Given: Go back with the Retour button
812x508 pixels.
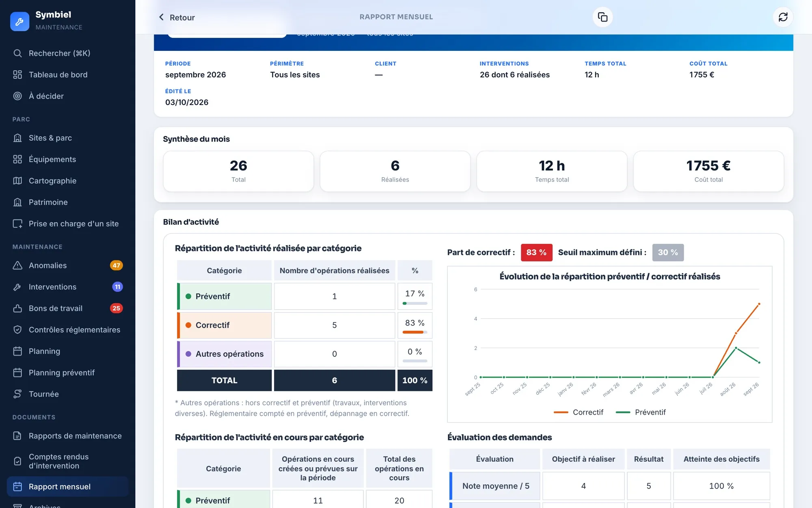Looking at the screenshot, I should click(x=177, y=17).
